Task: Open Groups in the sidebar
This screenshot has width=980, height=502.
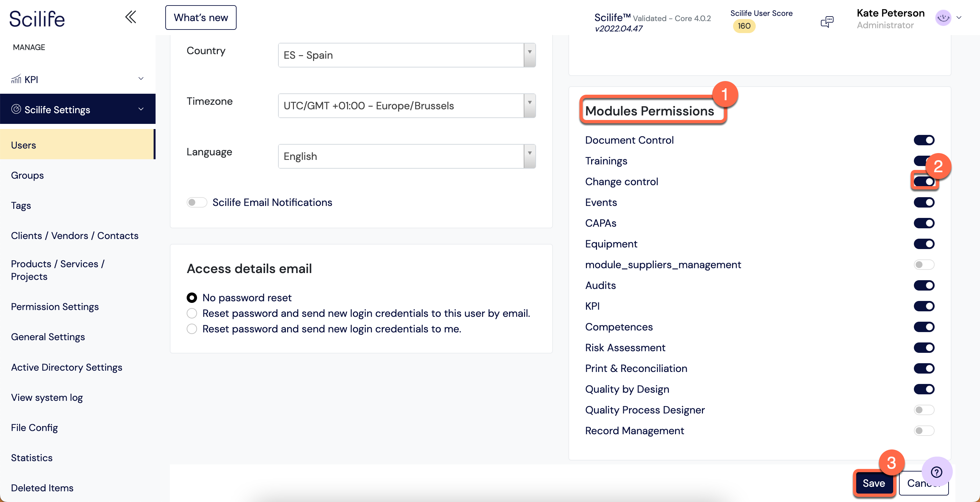Action: click(x=28, y=175)
